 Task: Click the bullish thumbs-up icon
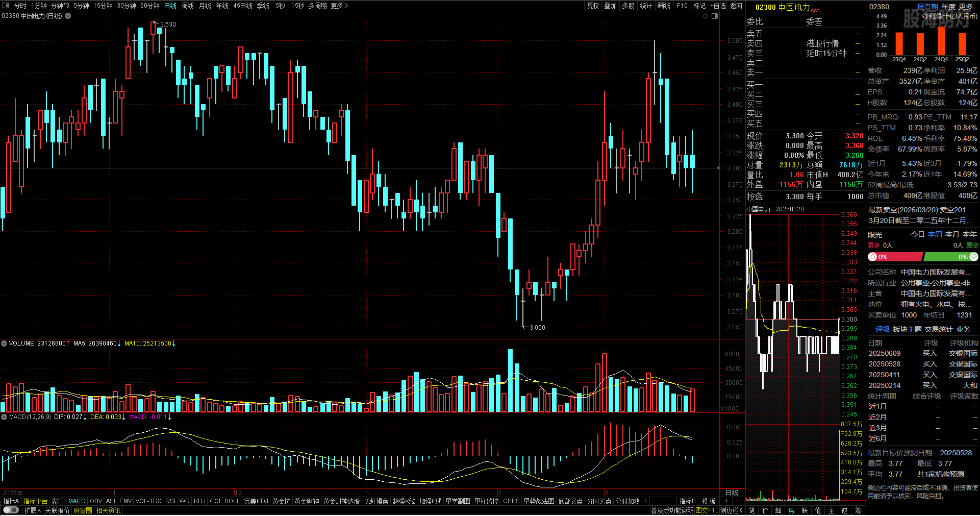tap(872, 257)
